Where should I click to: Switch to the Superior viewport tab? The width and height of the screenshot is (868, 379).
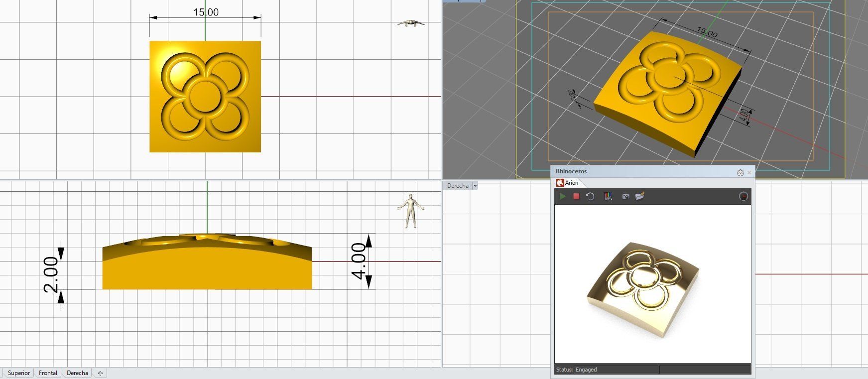coord(19,373)
